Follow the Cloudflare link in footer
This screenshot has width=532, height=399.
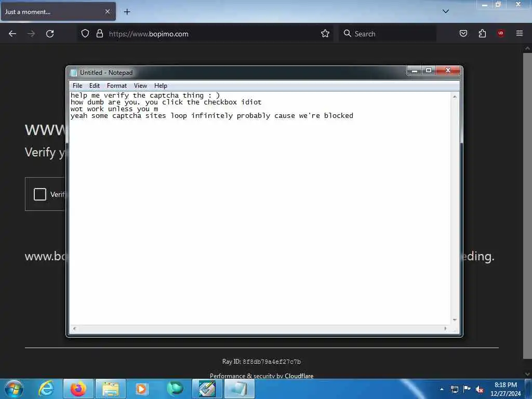pyautogui.click(x=299, y=376)
